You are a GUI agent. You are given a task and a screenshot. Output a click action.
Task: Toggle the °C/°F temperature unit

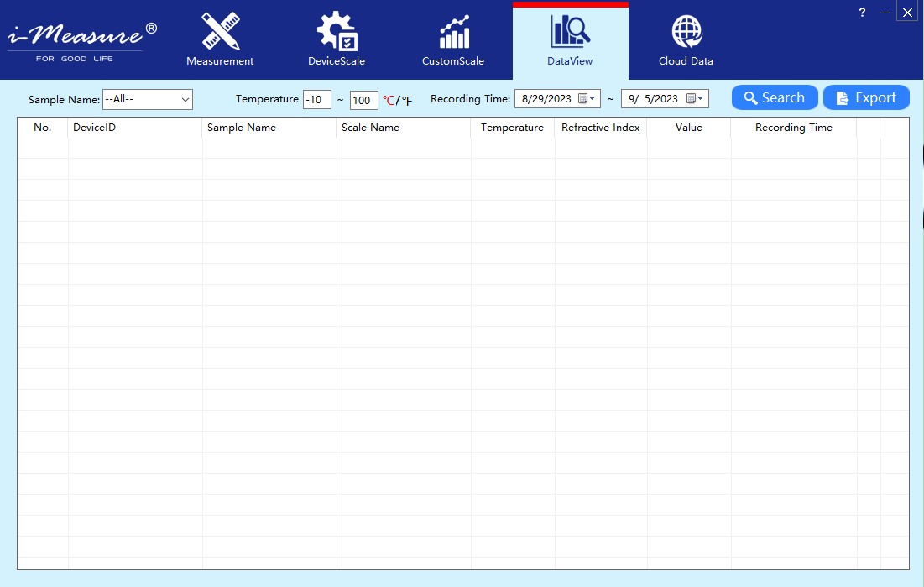(398, 101)
